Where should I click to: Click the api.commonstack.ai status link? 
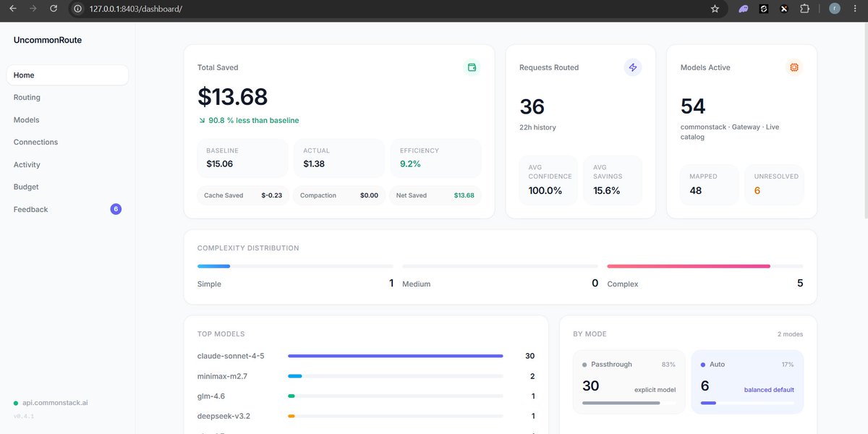coord(55,403)
